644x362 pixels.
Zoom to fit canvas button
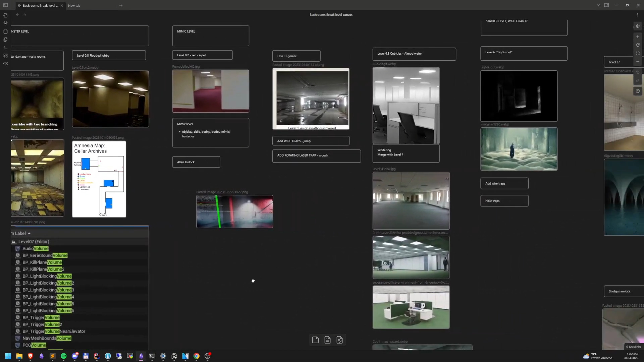pyautogui.click(x=638, y=53)
